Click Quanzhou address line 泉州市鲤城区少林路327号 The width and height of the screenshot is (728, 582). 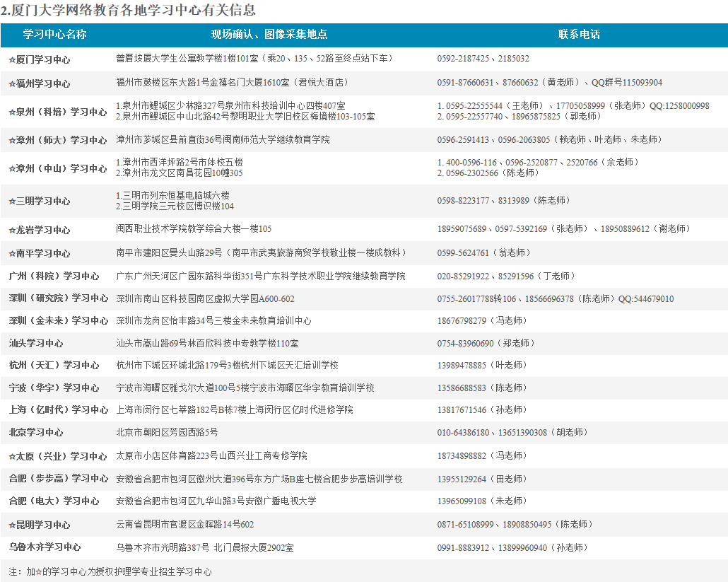pyautogui.click(x=230, y=106)
